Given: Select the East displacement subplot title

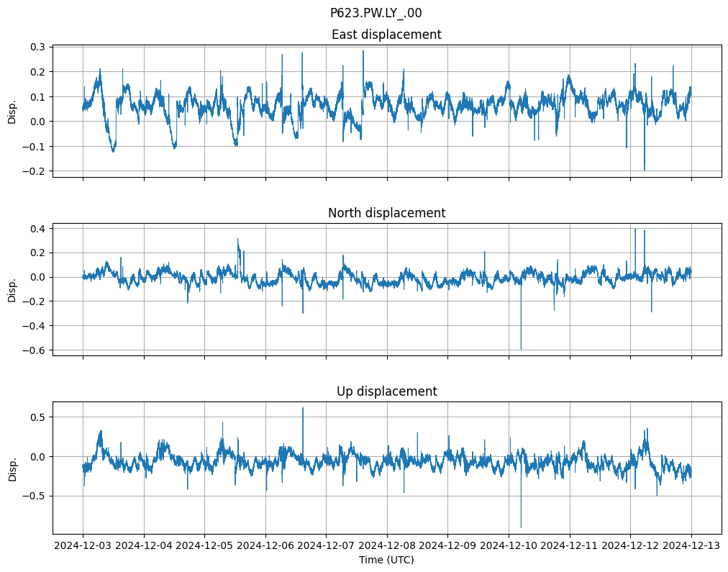Looking at the screenshot, I should click(x=386, y=35).
